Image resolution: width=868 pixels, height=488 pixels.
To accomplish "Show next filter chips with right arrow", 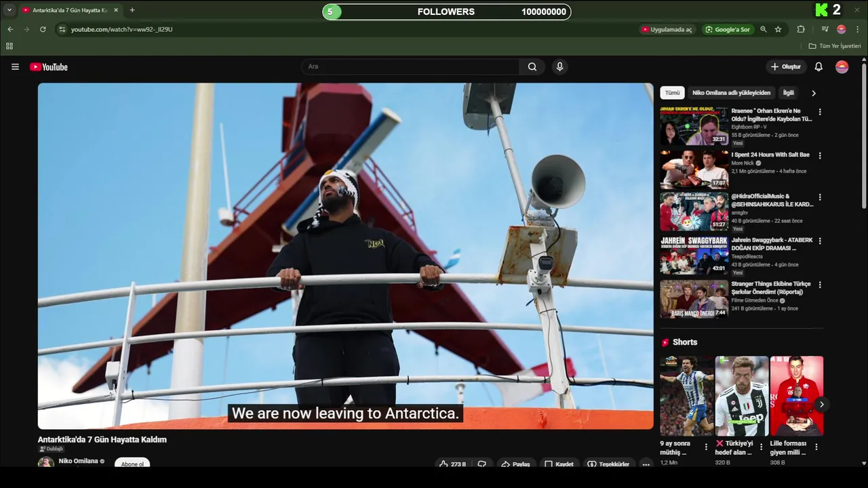I will coord(814,93).
